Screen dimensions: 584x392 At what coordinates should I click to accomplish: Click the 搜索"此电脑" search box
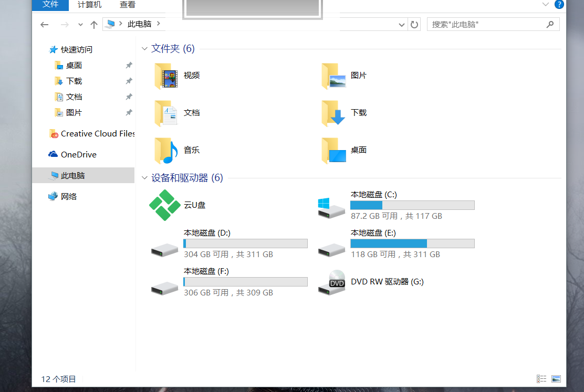point(486,24)
